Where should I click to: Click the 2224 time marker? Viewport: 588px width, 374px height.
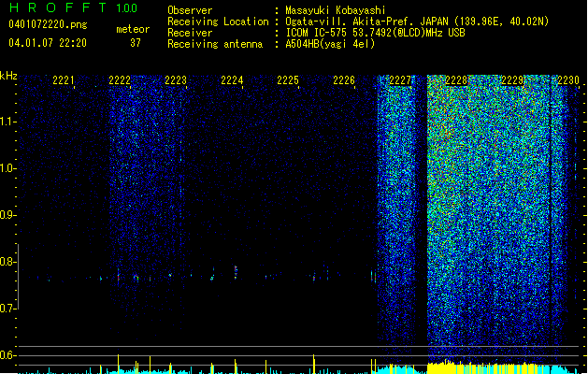pos(232,80)
